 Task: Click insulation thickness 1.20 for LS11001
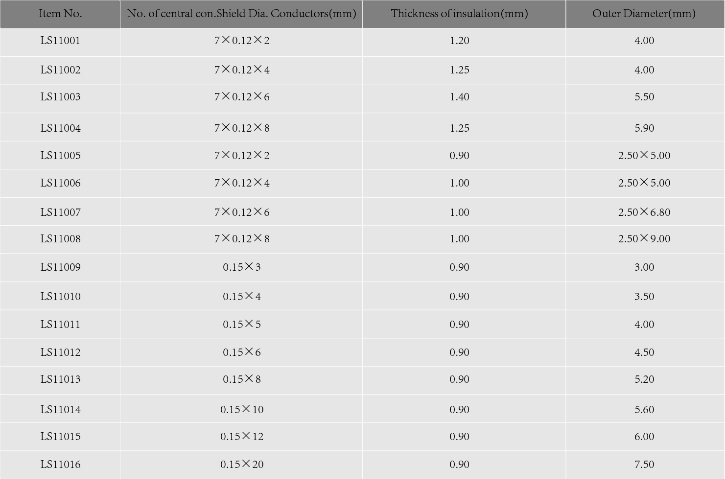point(459,41)
